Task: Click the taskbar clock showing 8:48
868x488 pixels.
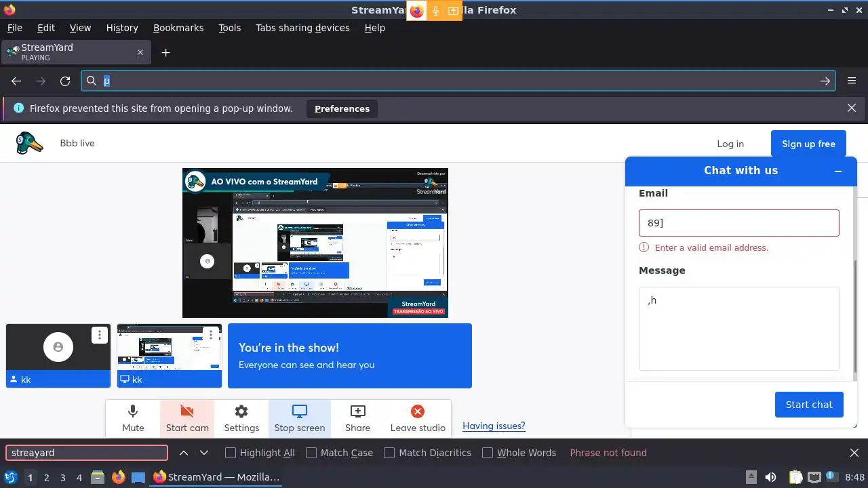Action: coord(854,477)
